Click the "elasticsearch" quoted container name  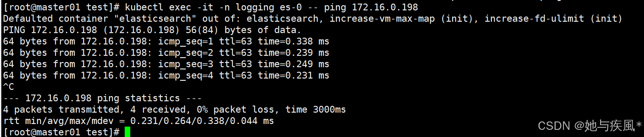(x=155, y=19)
